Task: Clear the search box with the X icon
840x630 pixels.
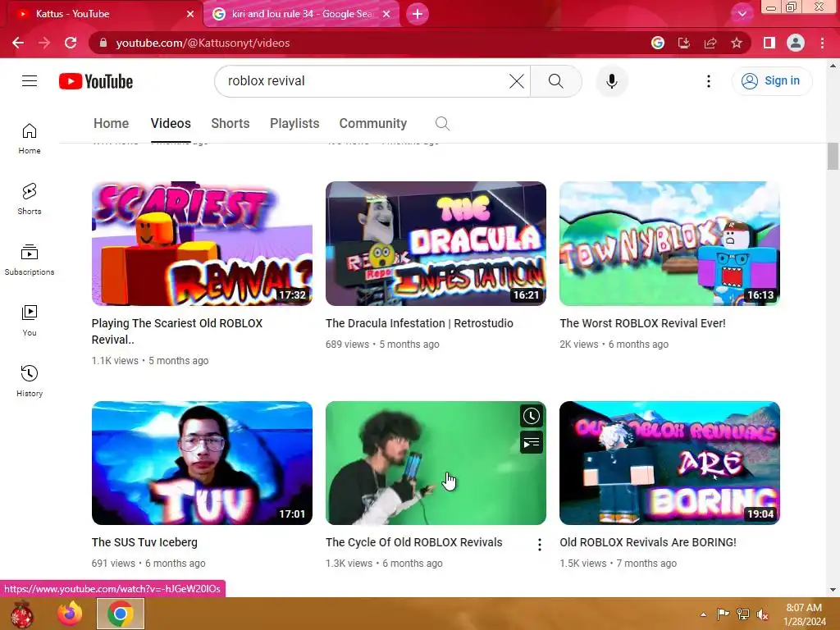Action: [517, 81]
